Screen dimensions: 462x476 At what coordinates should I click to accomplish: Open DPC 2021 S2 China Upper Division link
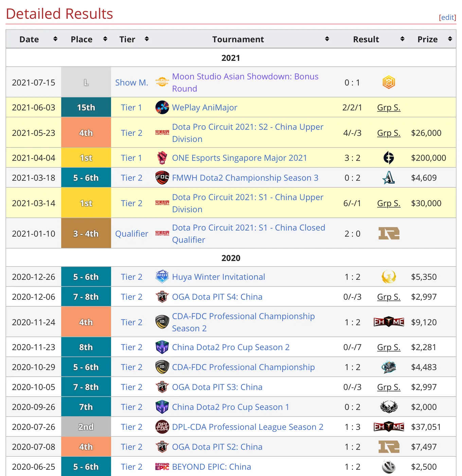[248, 133]
